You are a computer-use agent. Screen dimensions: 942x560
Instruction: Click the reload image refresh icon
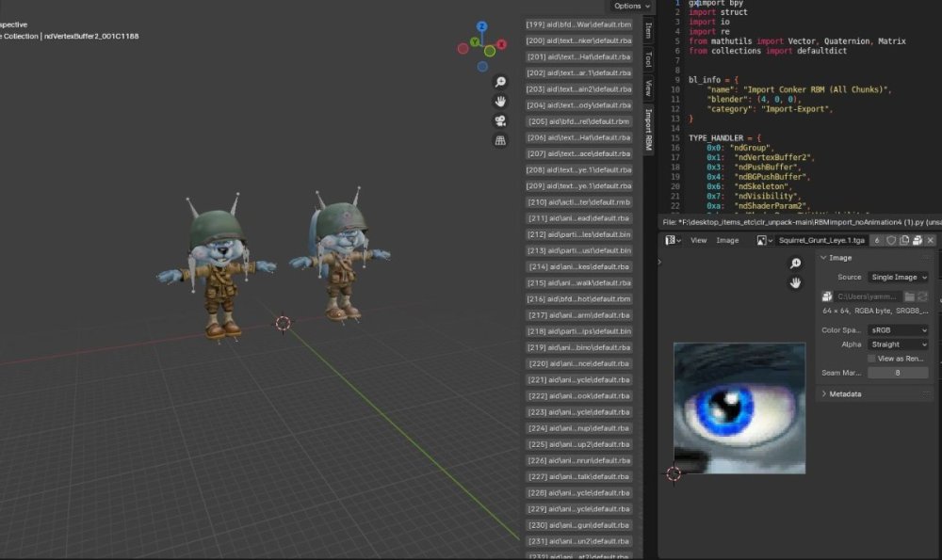(x=922, y=296)
